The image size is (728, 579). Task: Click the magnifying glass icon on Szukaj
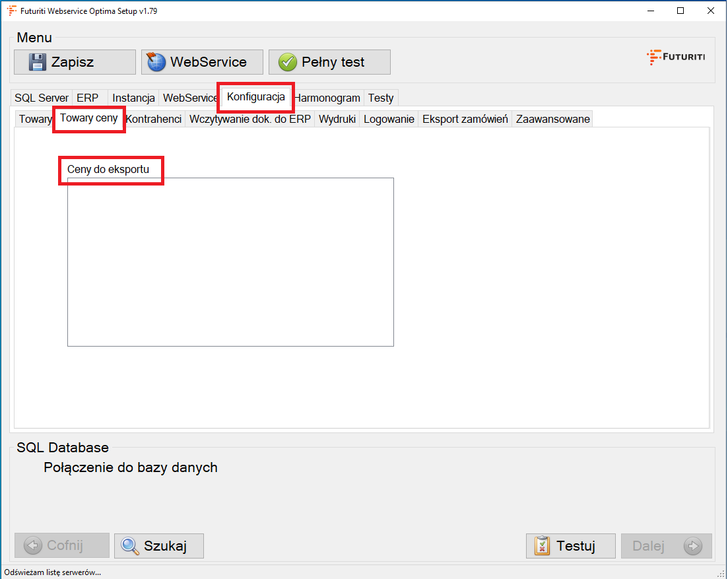[130, 546]
